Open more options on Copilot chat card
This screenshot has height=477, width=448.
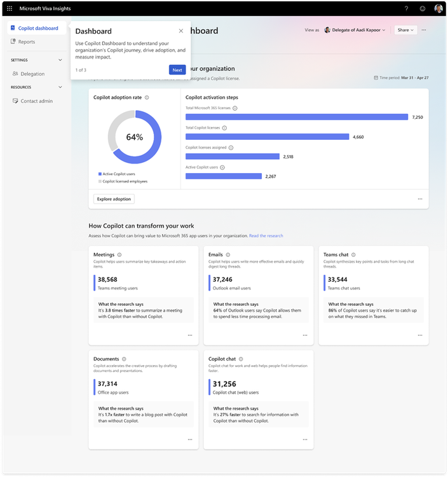[x=305, y=439]
